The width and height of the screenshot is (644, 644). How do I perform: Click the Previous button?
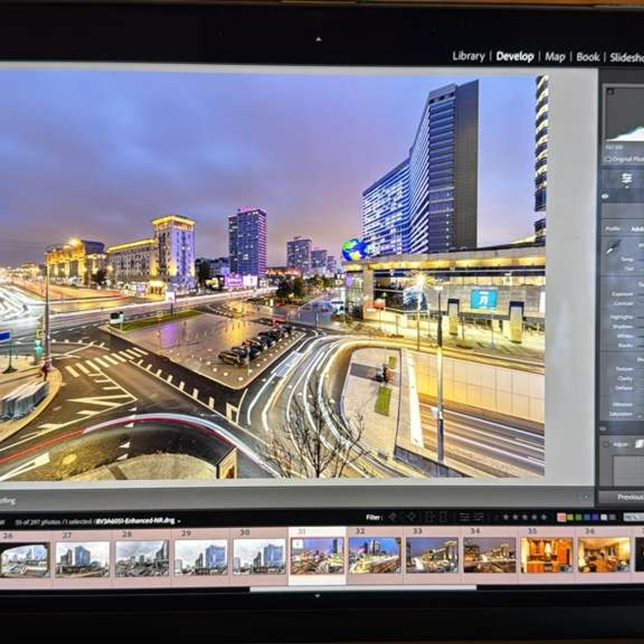pyautogui.click(x=629, y=497)
